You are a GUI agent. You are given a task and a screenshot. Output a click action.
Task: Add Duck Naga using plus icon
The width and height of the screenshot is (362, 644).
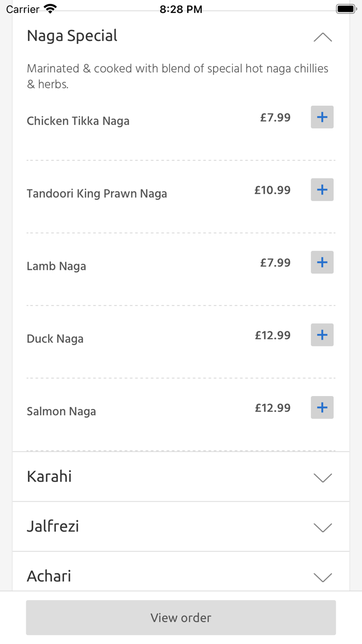coord(322,334)
